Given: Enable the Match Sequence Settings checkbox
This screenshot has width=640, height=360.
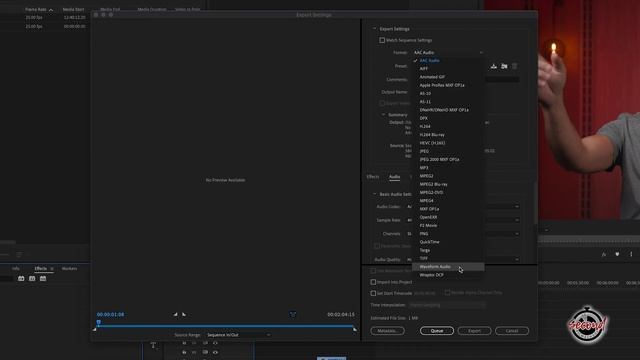Looking at the screenshot, I should (x=382, y=40).
